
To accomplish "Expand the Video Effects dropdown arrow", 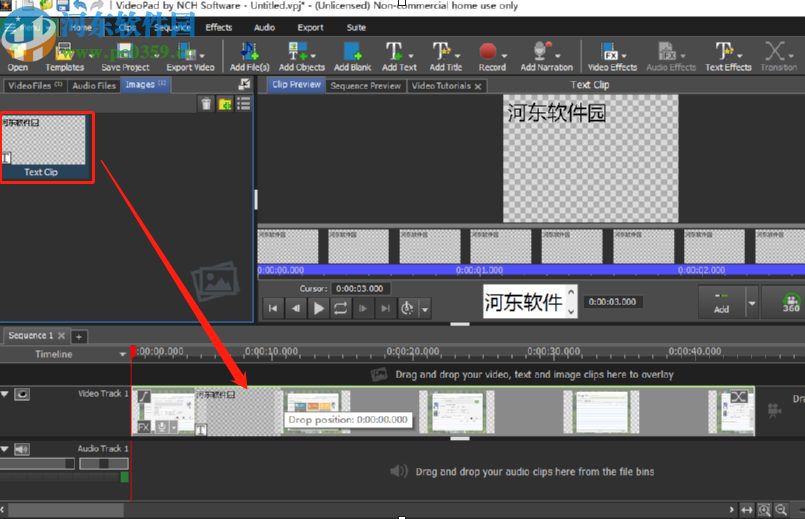I will tap(624, 55).
